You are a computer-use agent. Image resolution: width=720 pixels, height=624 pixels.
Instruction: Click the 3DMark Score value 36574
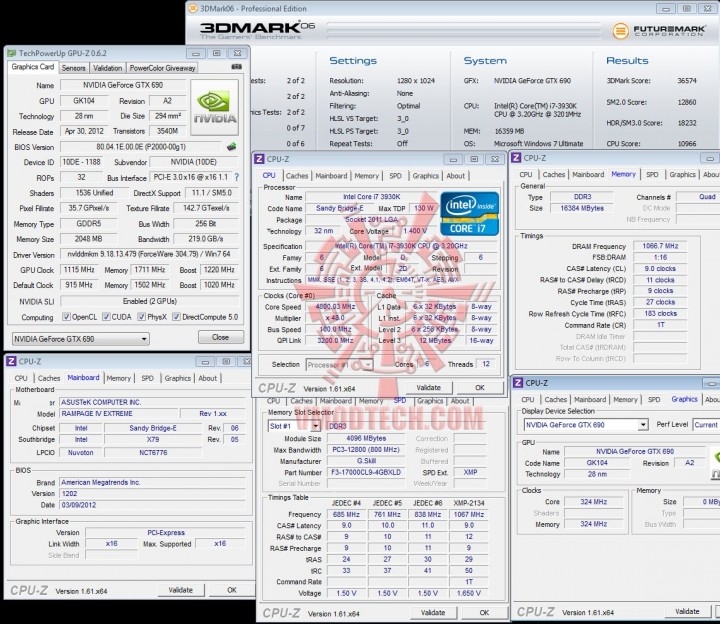tap(687, 80)
